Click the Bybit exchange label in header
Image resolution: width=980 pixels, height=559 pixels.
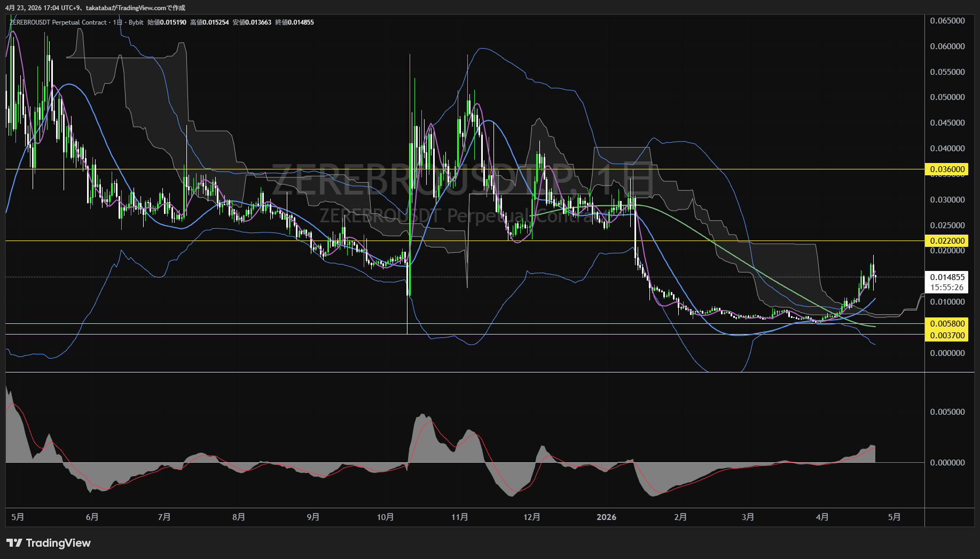point(136,22)
